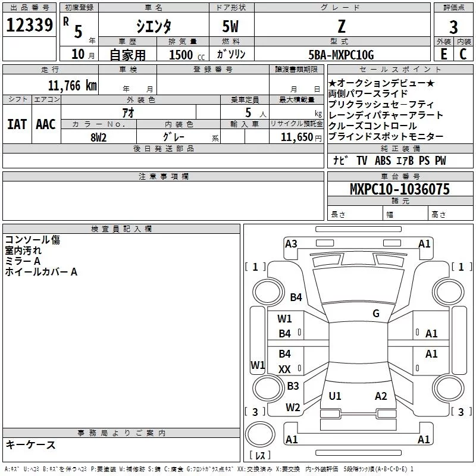Select the inspector note ミラー A
Viewport: 476px width, 476px height.
click(23, 261)
